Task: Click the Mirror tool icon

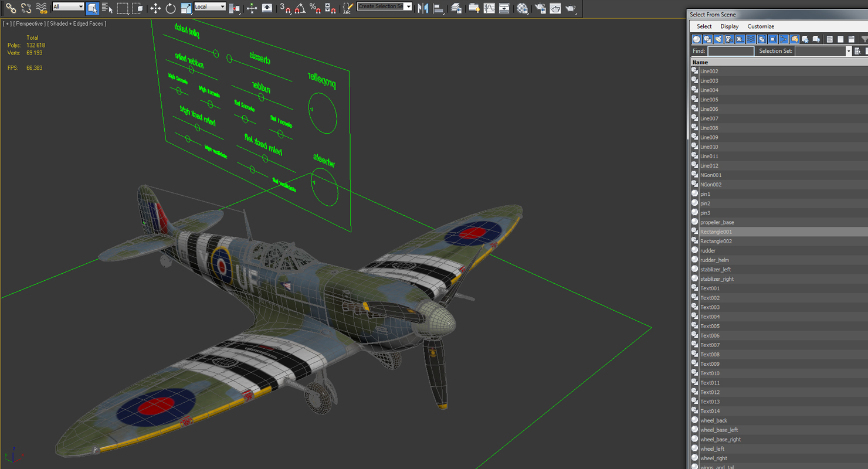Action: (423, 8)
